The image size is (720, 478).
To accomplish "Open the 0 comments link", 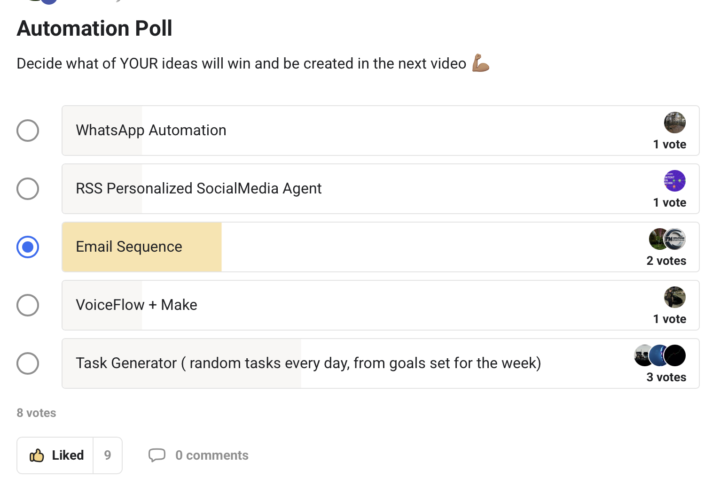I will tap(211, 455).
